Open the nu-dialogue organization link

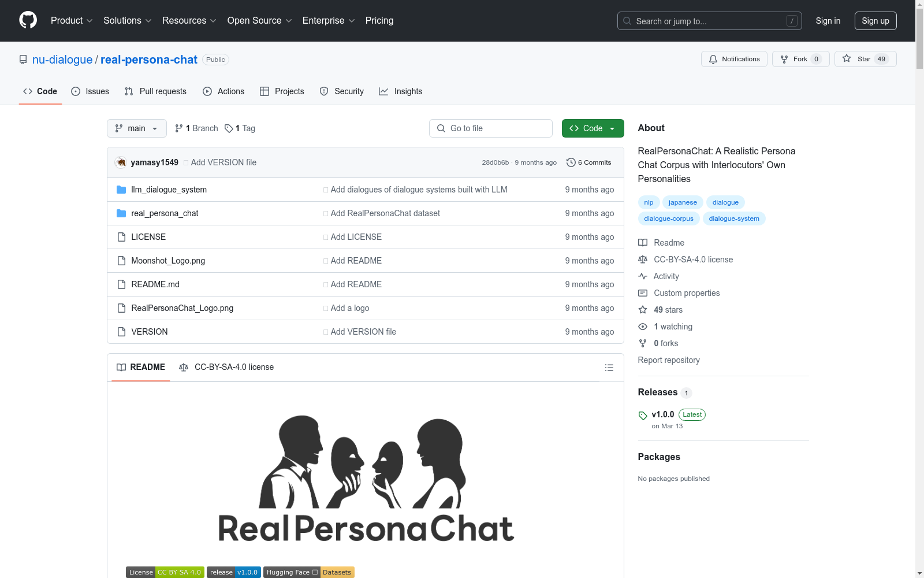[x=62, y=60]
